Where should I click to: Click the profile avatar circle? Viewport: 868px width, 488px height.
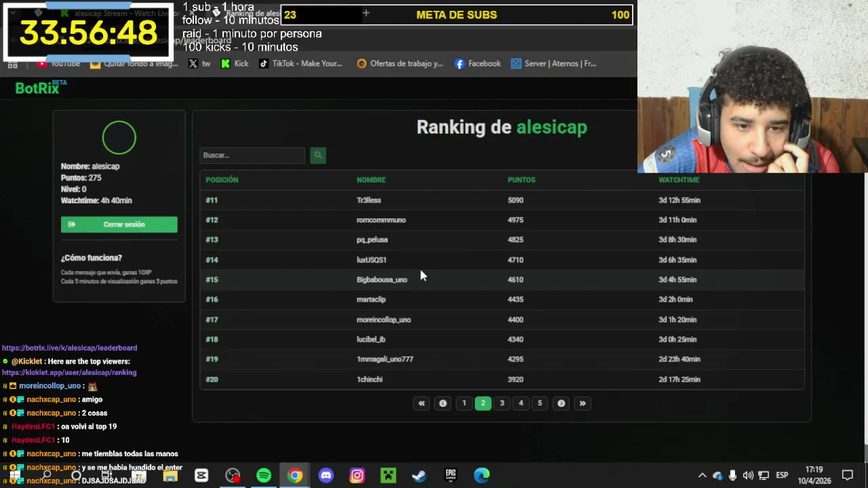119,138
